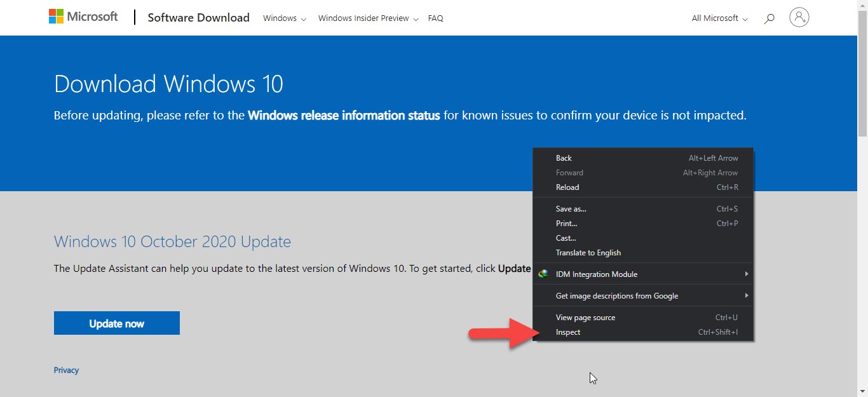Click the Microsoft logo
This screenshot has height=397, width=868.
click(x=83, y=17)
